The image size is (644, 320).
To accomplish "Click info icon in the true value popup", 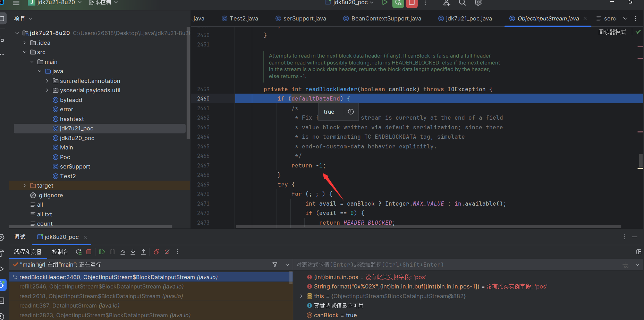I will (x=351, y=112).
